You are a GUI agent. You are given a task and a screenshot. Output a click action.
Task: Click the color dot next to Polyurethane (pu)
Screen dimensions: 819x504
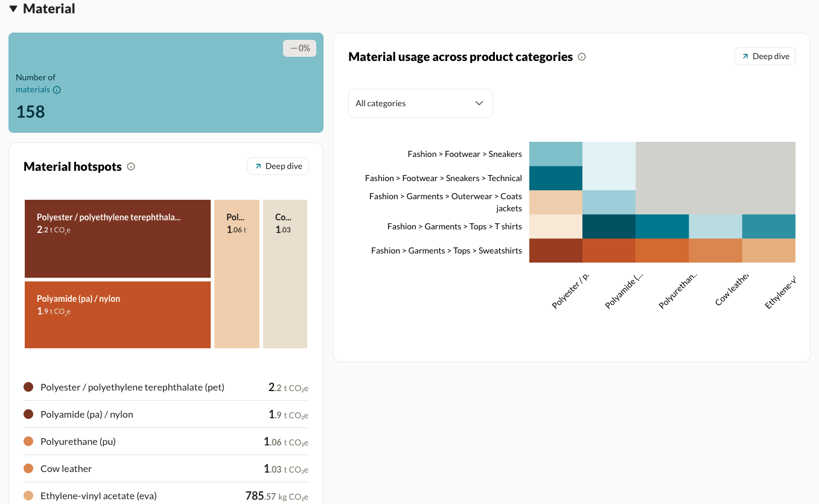pyautogui.click(x=27, y=441)
